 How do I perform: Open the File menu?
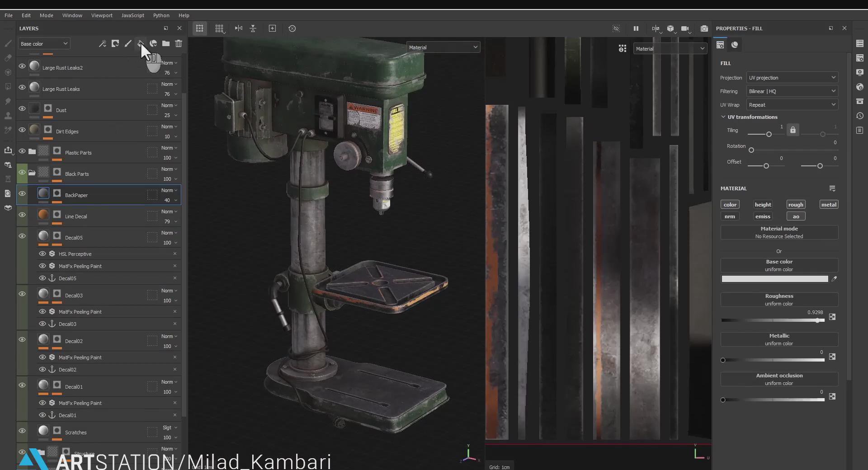tap(9, 15)
